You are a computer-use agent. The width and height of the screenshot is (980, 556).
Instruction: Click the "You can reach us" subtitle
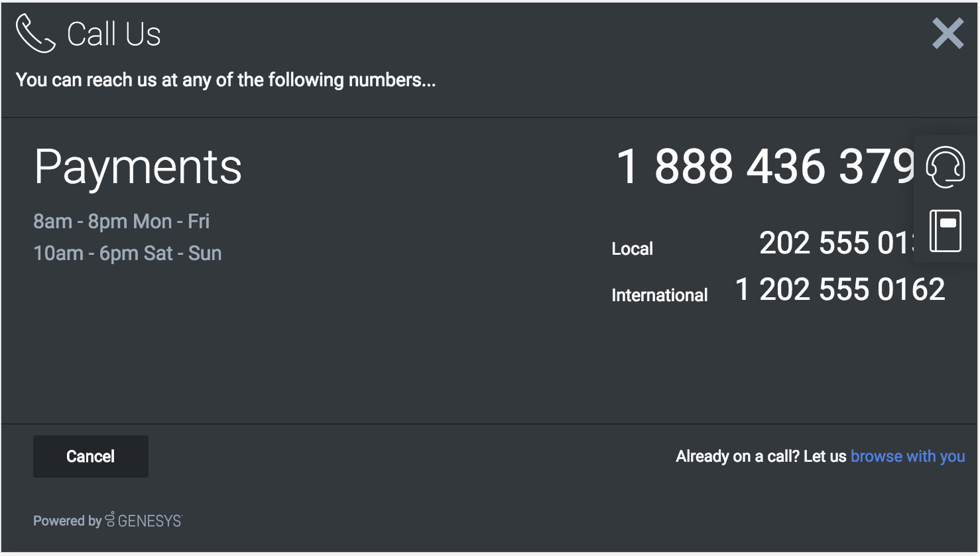click(x=225, y=80)
